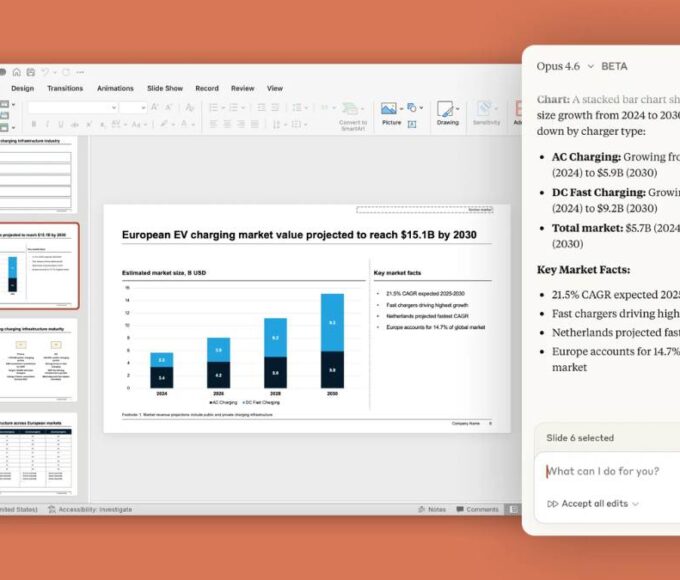Click the Center alignment icon
The height and width of the screenshot is (580, 680).
[x=227, y=125]
